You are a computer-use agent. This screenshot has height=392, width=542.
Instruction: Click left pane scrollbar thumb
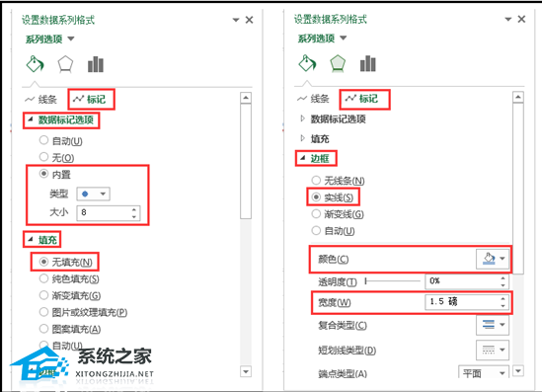click(246, 161)
